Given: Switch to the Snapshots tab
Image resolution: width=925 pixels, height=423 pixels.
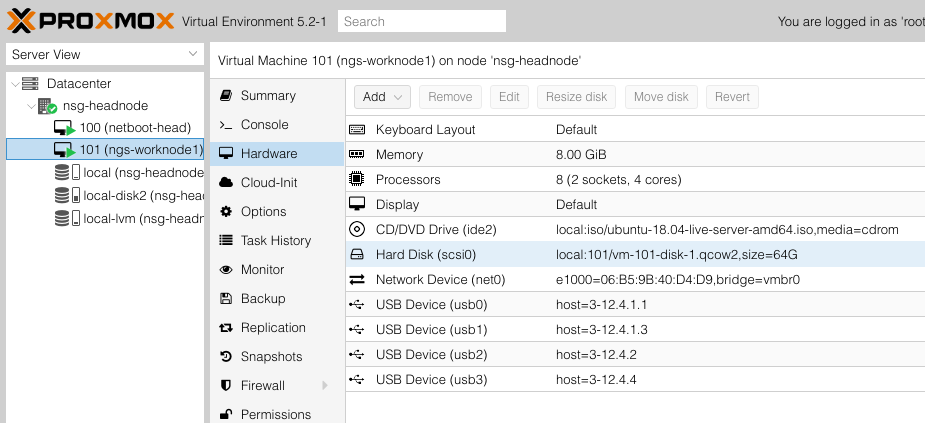Looking at the screenshot, I should pos(271,357).
